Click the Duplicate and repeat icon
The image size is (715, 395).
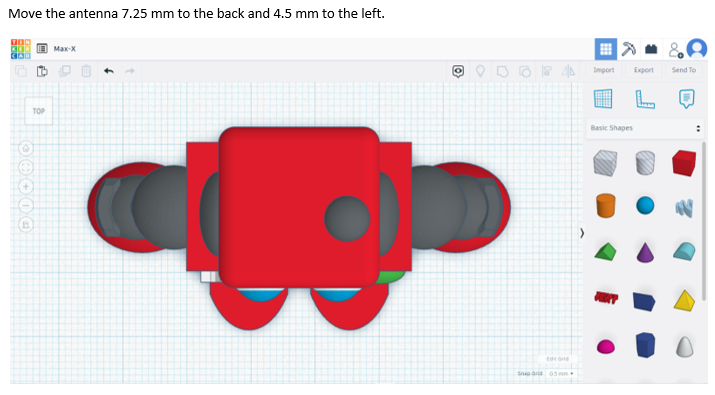click(64, 71)
